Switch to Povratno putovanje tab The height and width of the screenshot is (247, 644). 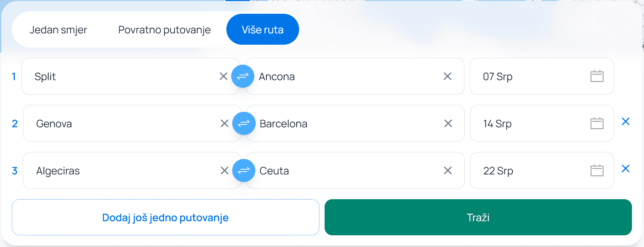point(164,30)
